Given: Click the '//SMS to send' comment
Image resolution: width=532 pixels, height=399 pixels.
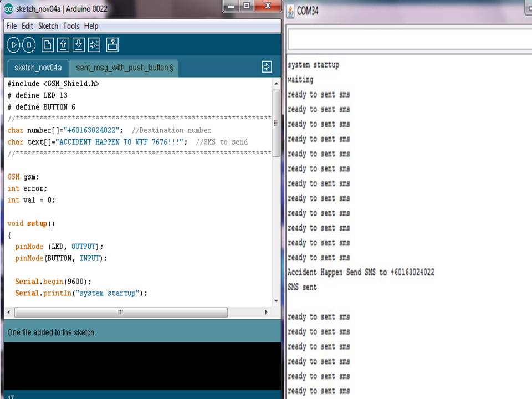Looking at the screenshot, I should pyautogui.click(x=222, y=142).
